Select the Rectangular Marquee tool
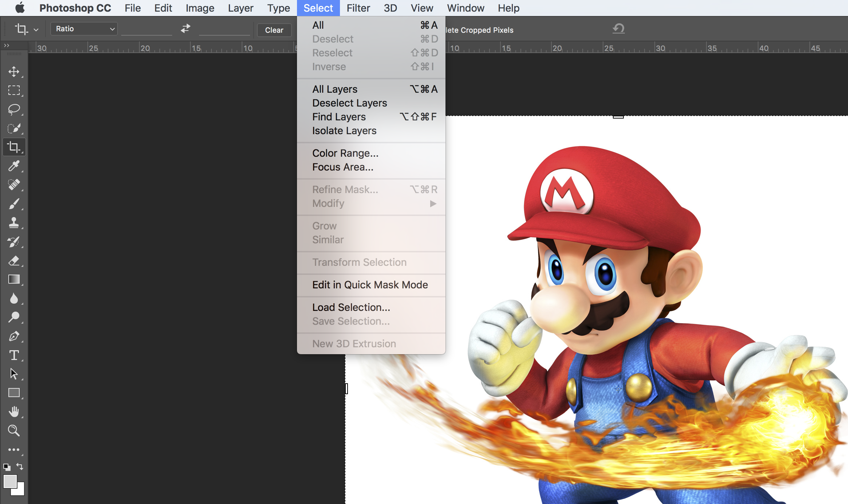 point(14,90)
